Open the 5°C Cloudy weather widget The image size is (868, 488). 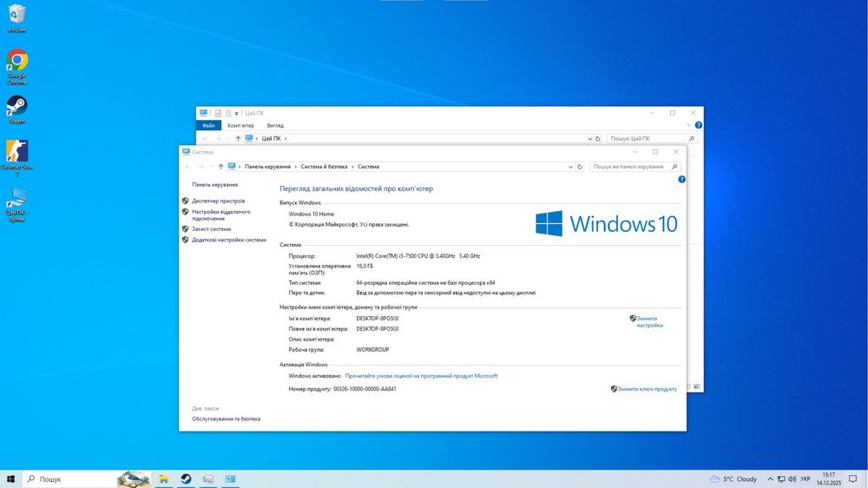tap(733, 479)
